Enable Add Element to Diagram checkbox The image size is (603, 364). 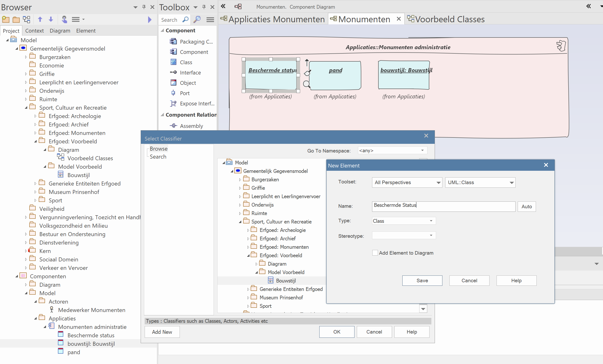375,253
